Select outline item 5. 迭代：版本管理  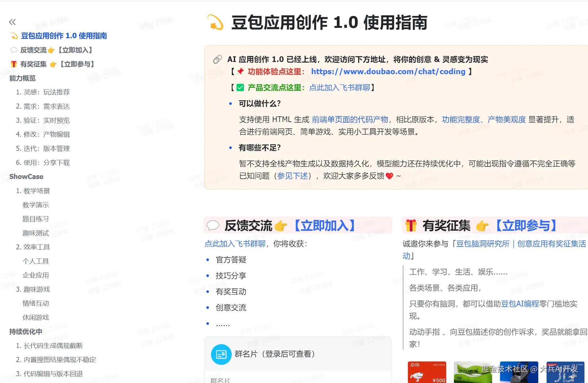(43, 149)
